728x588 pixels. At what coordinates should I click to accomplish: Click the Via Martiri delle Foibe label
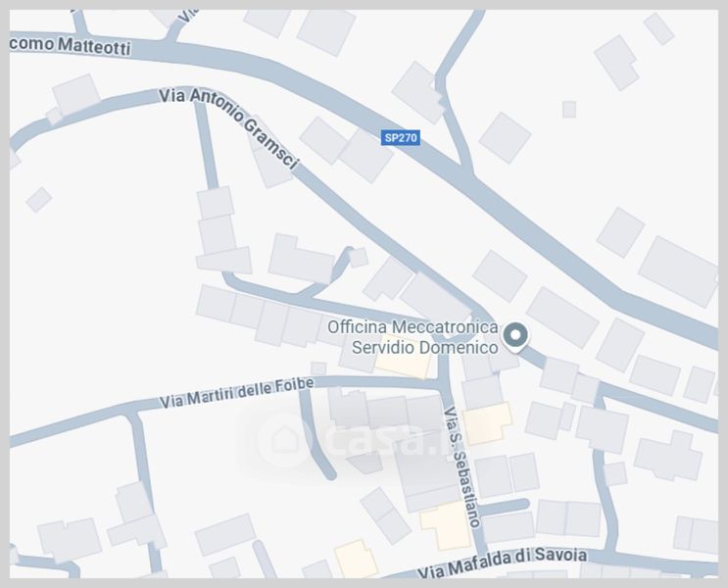pyautogui.click(x=237, y=393)
